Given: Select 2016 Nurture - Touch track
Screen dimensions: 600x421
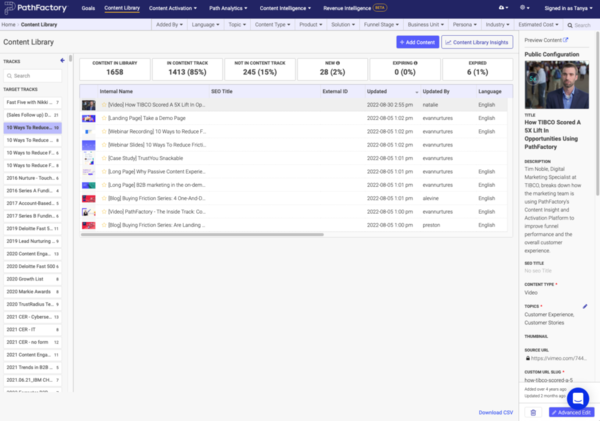Looking at the screenshot, I should (33, 178).
